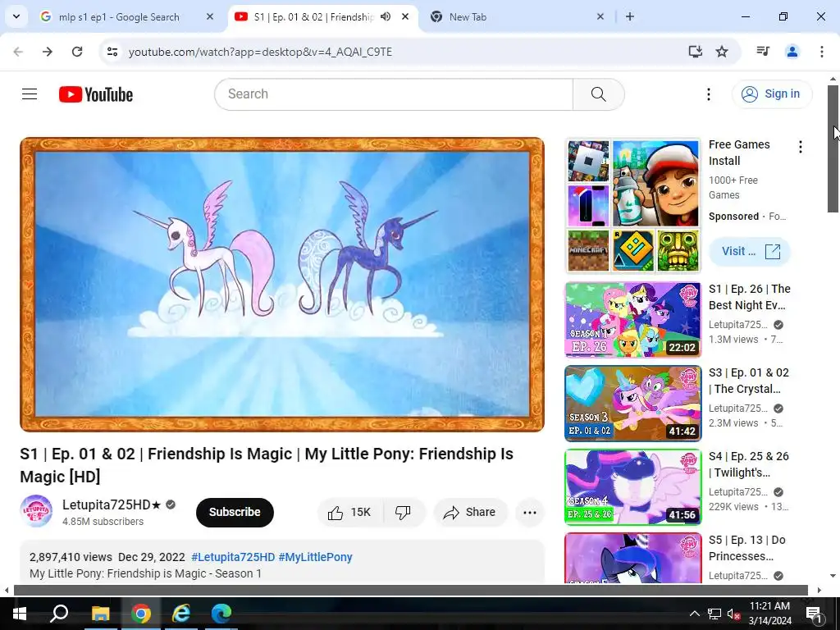Click Chrome icon in the taskbar
This screenshot has height=630, width=840.
[x=141, y=614]
